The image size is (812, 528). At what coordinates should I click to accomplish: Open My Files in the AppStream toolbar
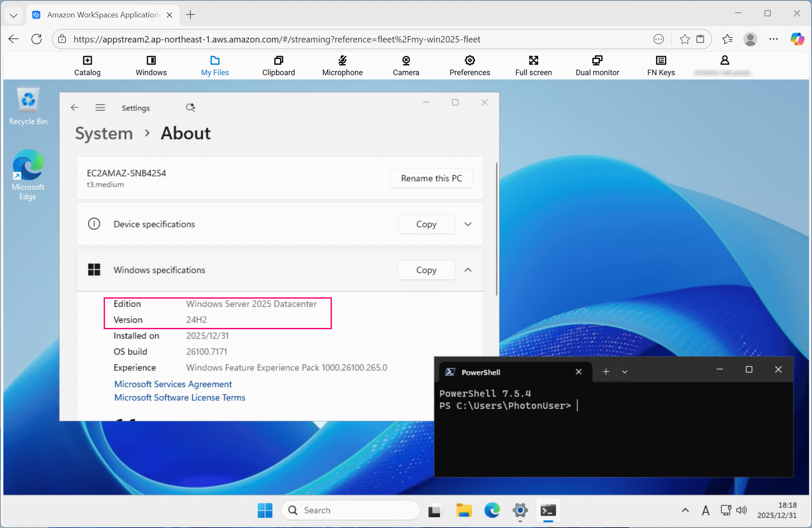click(215, 65)
